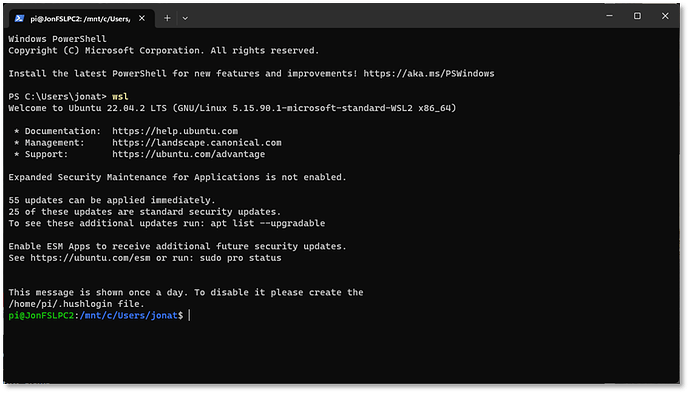This screenshot has width=690, height=394.
Task: Open the https://landscape.canonical.com link
Action: (x=197, y=143)
